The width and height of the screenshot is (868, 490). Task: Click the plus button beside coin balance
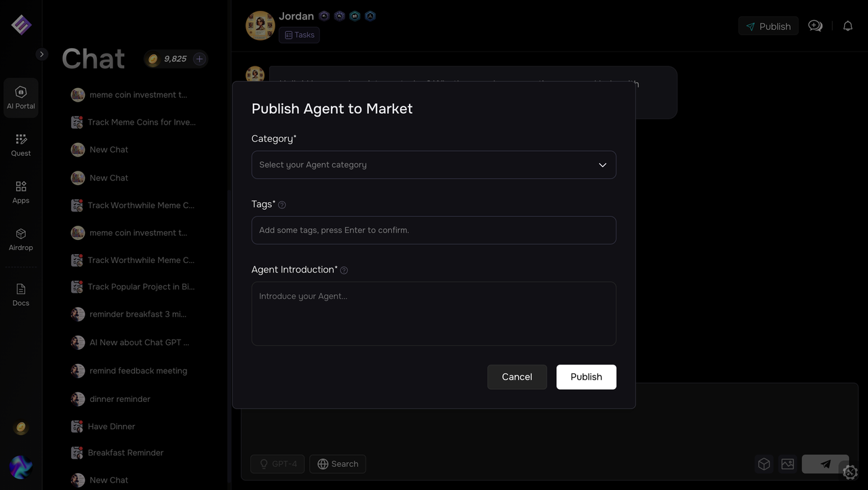point(199,59)
